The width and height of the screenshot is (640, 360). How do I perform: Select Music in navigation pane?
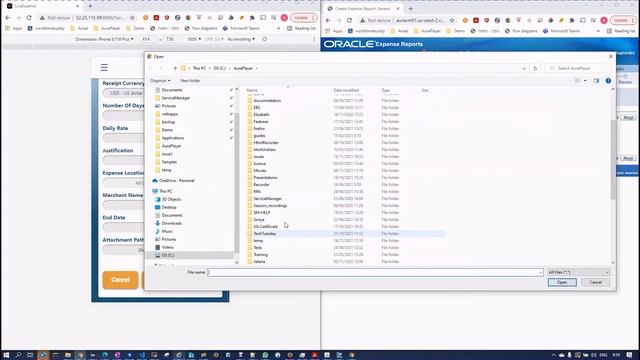pos(167,231)
